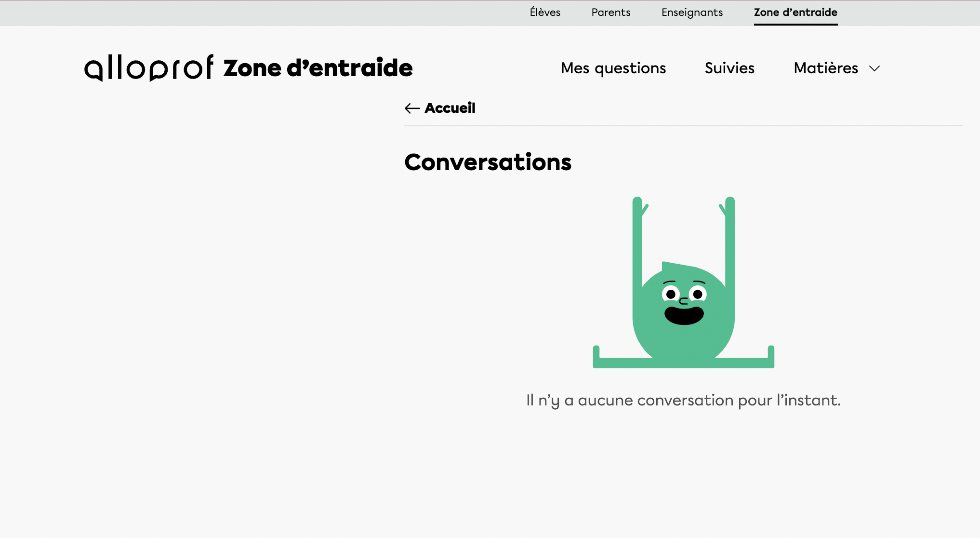Open the Enseignants tab

pos(692,13)
